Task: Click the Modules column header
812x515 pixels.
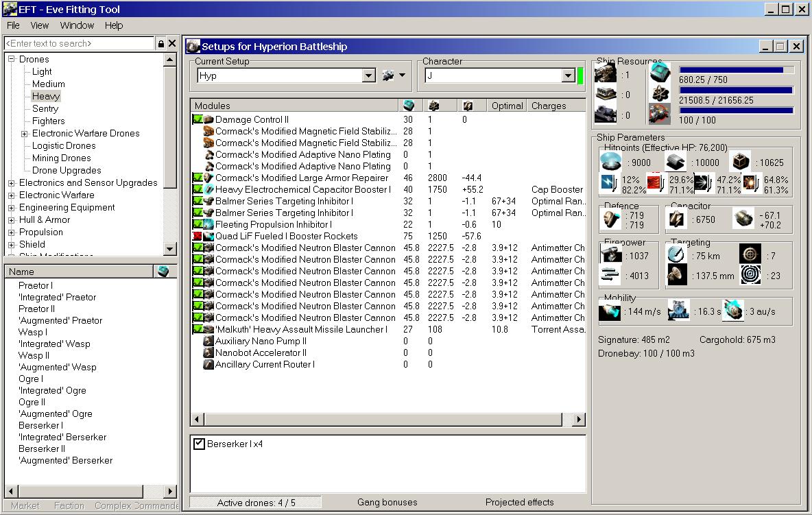Action: pyautogui.click(x=295, y=106)
